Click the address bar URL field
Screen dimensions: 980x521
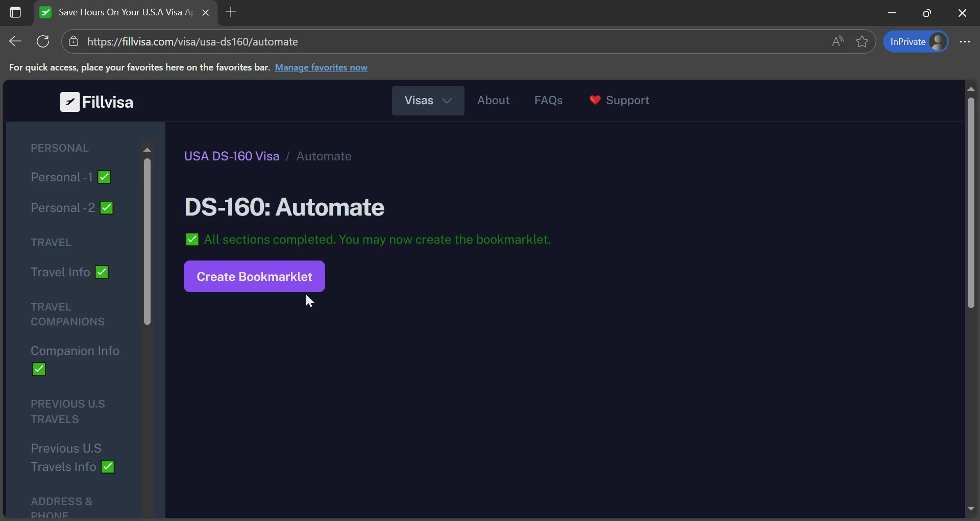pos(408,42)
